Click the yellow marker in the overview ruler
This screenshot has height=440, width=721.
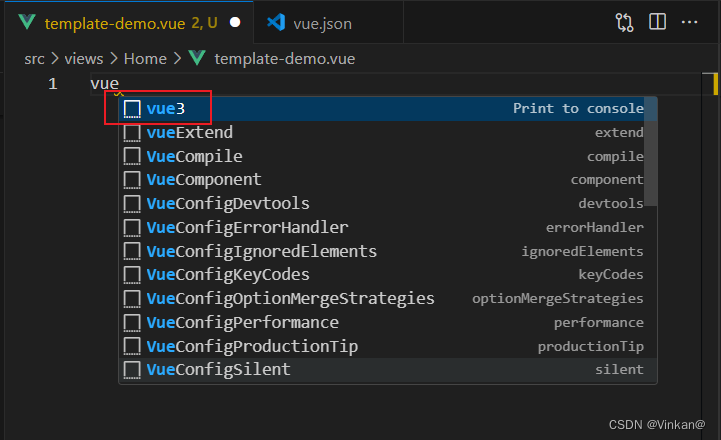click(x=715, y=84)
